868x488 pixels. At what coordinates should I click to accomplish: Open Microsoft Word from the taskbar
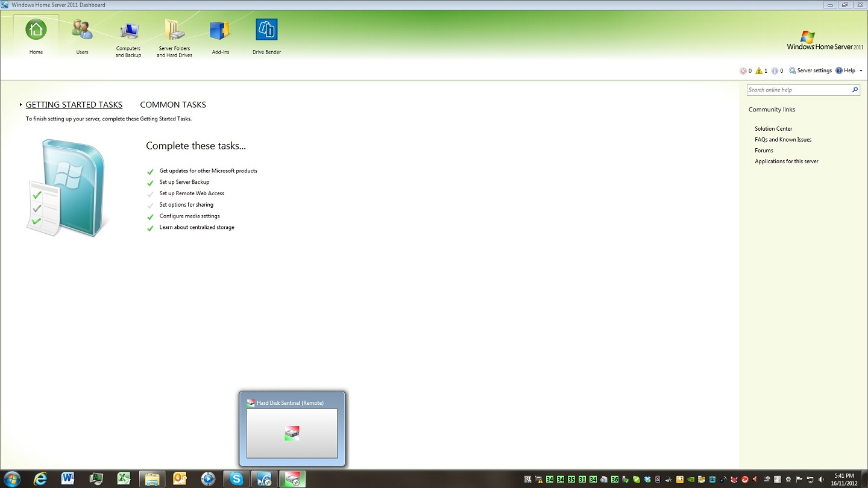click(x=68, y=479)
